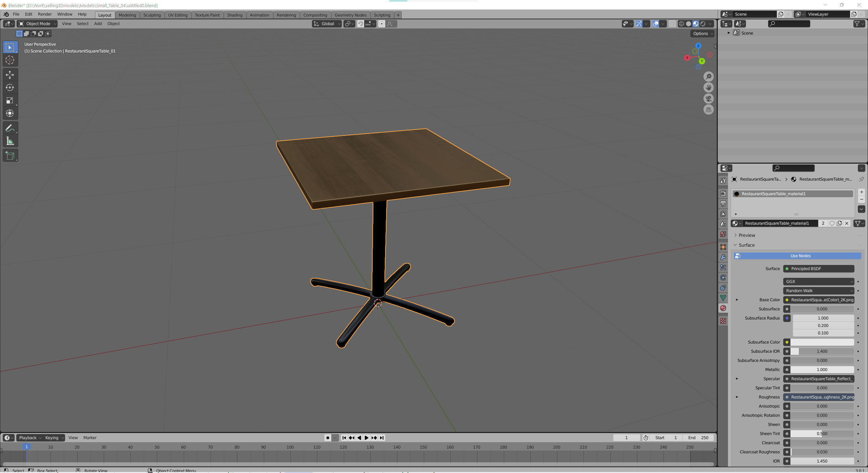Click the Subsurface Color white swatch
This screenshot has height=473, width=868.
coord(822,342)
